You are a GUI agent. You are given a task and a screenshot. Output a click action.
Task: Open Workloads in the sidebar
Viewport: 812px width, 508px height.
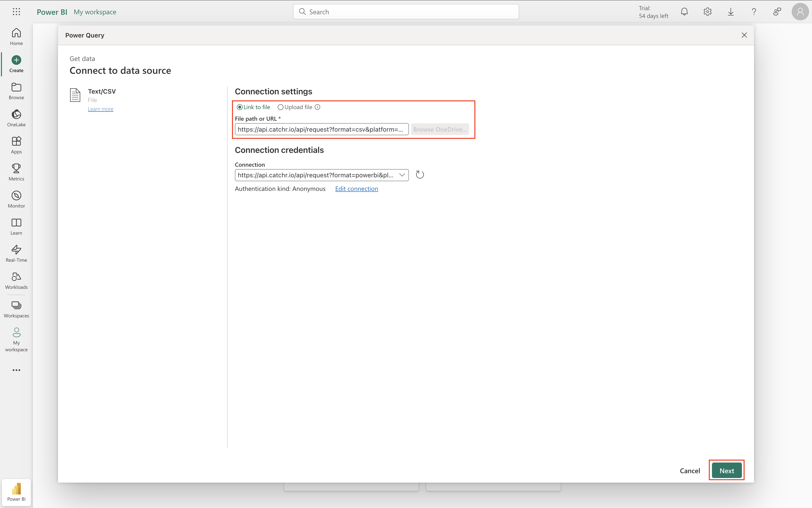coord(16,281)
